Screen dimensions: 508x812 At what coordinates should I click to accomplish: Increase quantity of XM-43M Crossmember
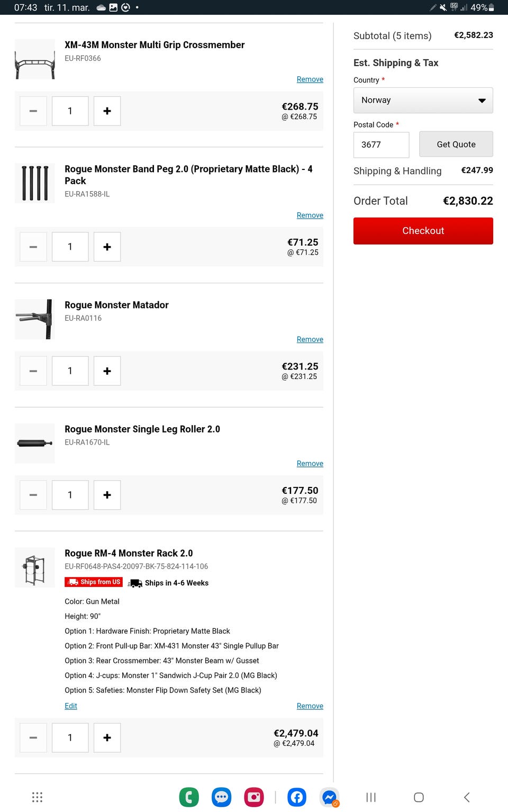click(x=107, y=111)
